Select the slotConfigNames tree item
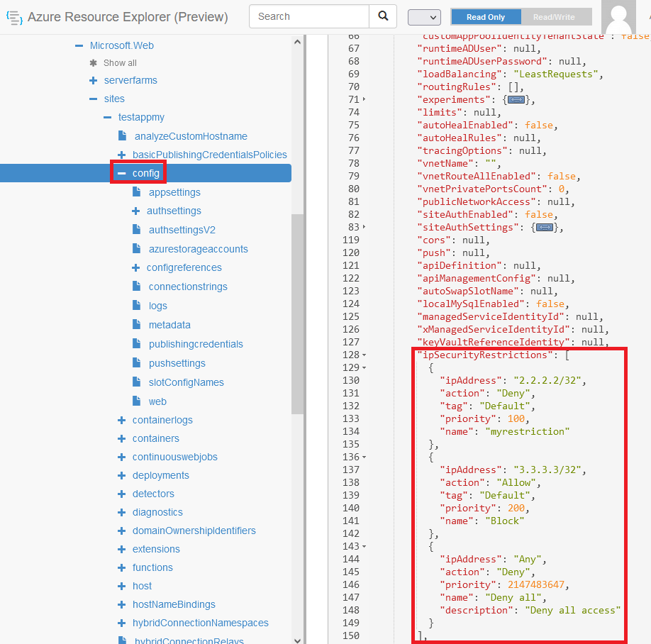The image size is (651, 644). (186, 382)
